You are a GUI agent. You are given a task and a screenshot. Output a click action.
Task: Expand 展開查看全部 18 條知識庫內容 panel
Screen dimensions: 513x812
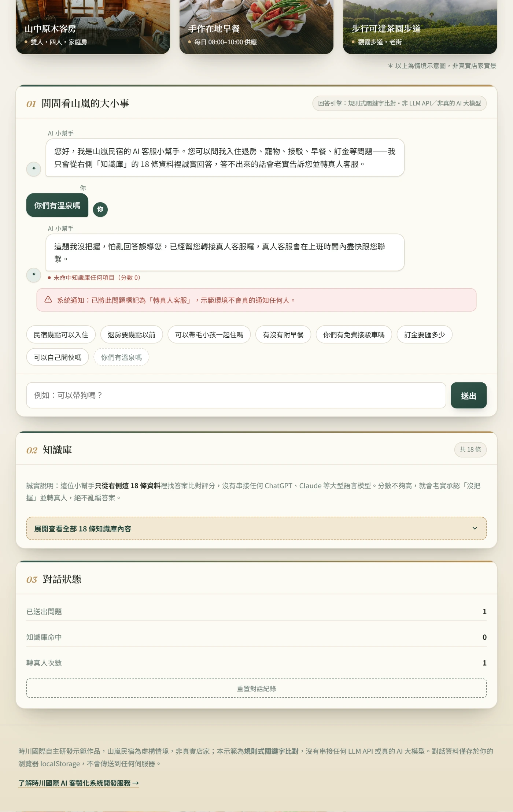coord(256,529)
